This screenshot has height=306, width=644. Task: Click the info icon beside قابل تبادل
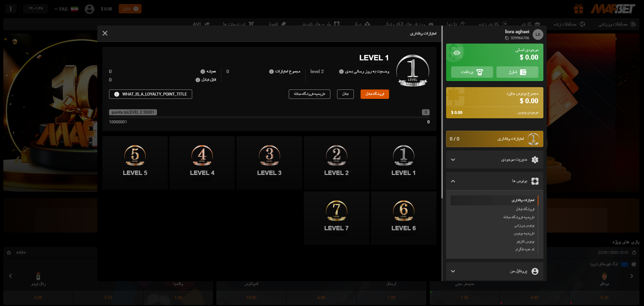(x=198, y=80)
